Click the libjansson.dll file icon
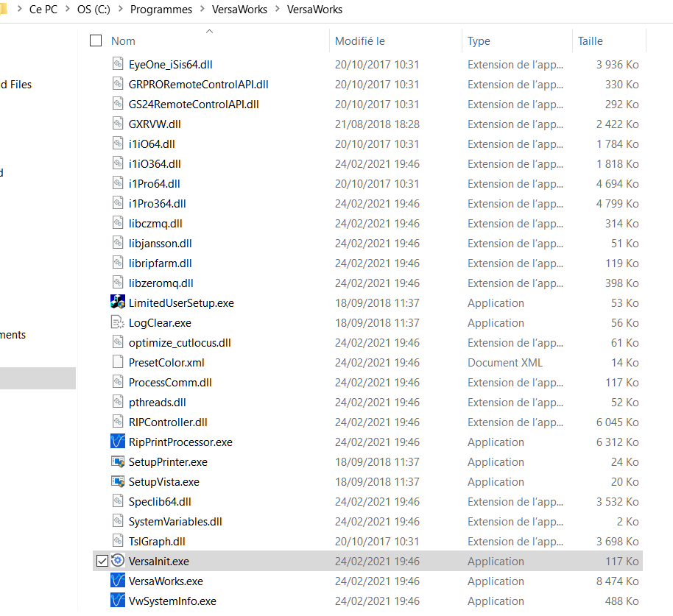Screen dimensions: 673x616 (118, 243)
